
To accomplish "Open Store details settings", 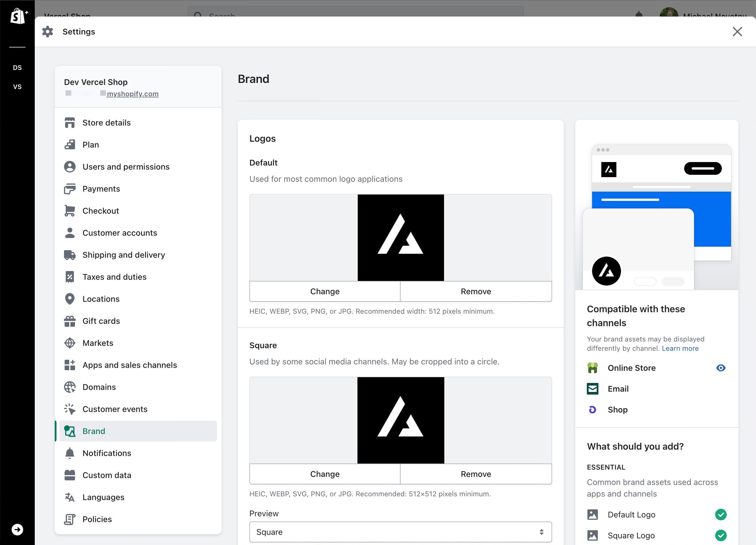I will 106,122.
